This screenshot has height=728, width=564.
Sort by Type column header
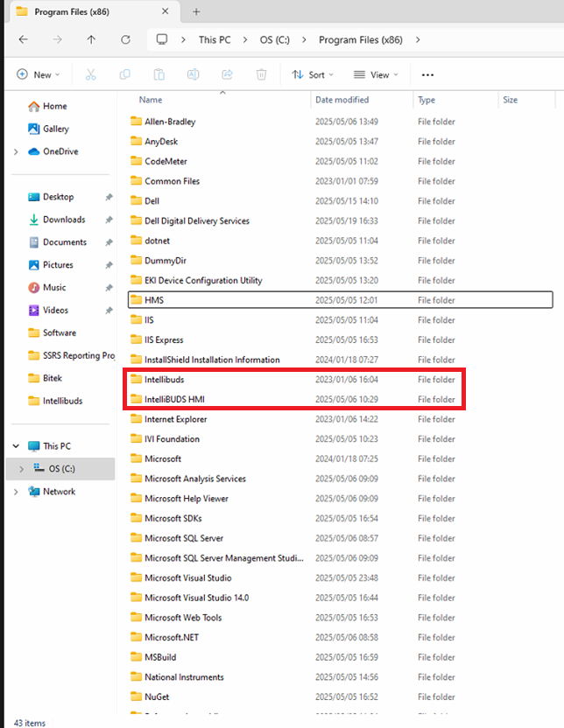click(x=427, y=100)
